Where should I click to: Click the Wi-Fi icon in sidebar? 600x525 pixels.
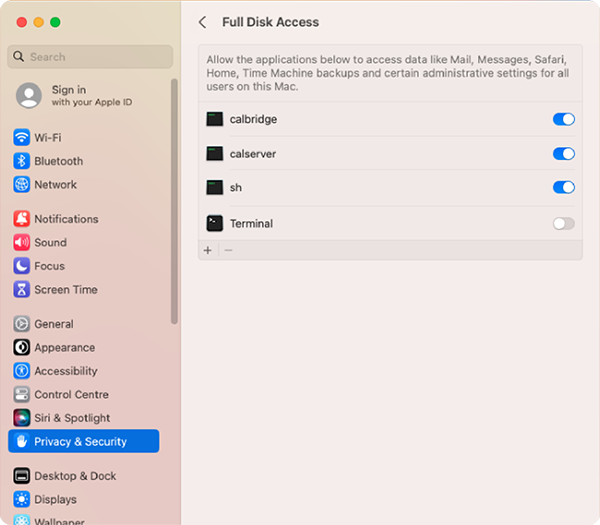22,137
